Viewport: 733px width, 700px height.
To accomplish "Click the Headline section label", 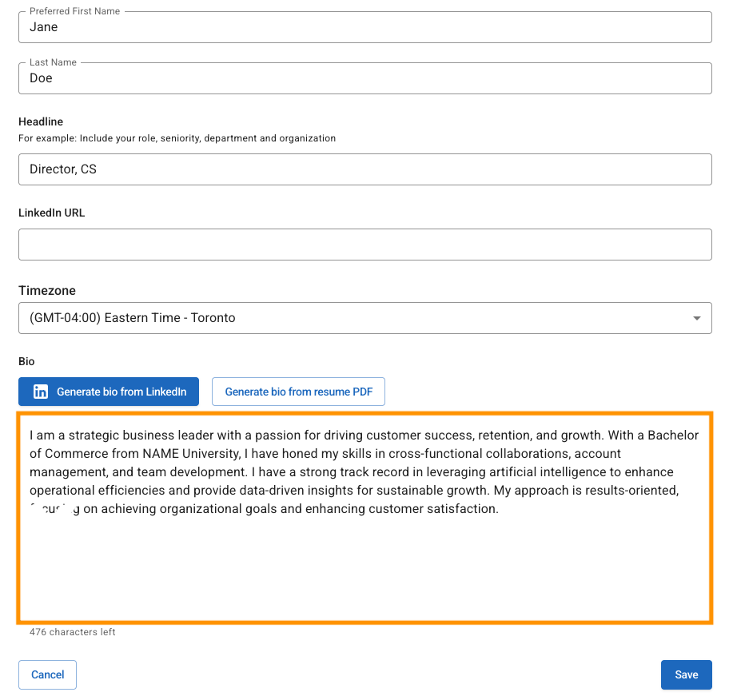I will 41,121.
